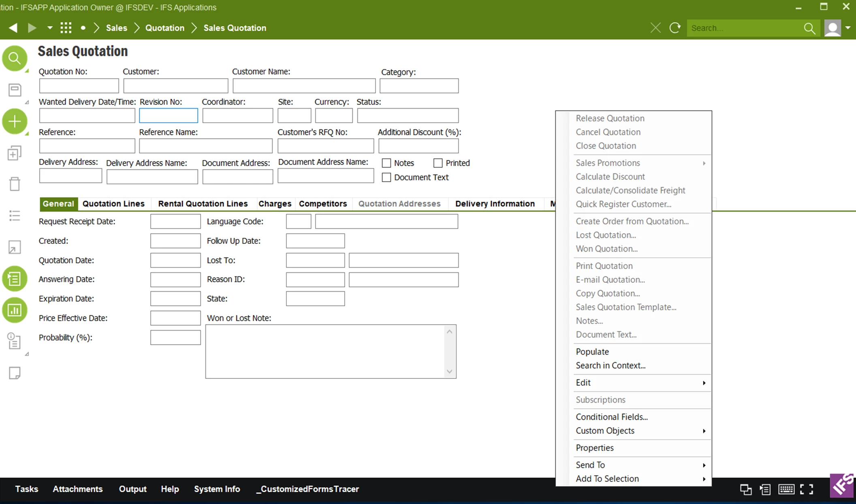Click the green New record plus icon
This screenshot has width=856, height=504.
pyautogui.click(x=15, y=121)
